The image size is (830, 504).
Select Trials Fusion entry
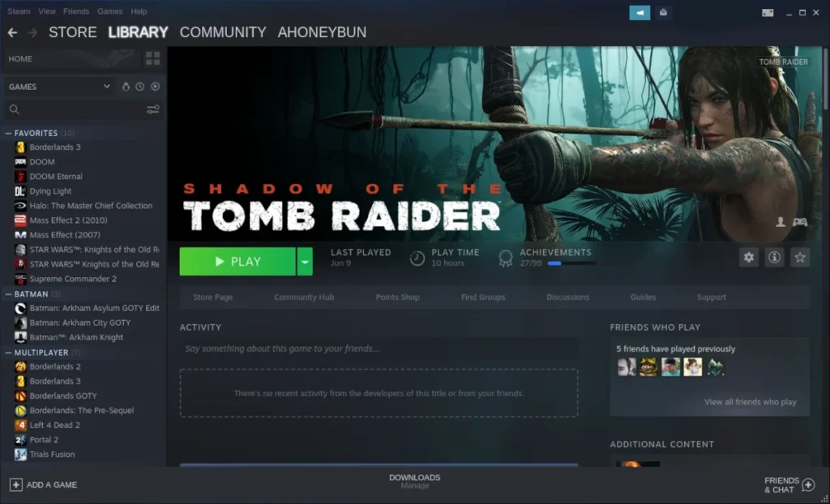52,455
